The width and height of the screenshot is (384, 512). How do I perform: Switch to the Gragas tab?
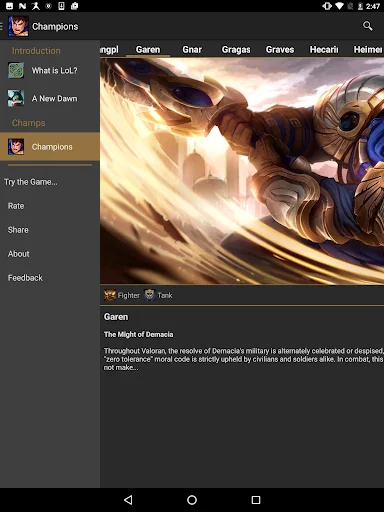coord(236,49)
